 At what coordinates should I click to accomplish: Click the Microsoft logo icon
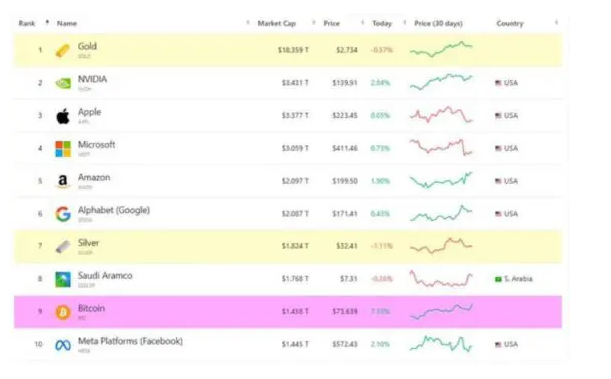63,149
